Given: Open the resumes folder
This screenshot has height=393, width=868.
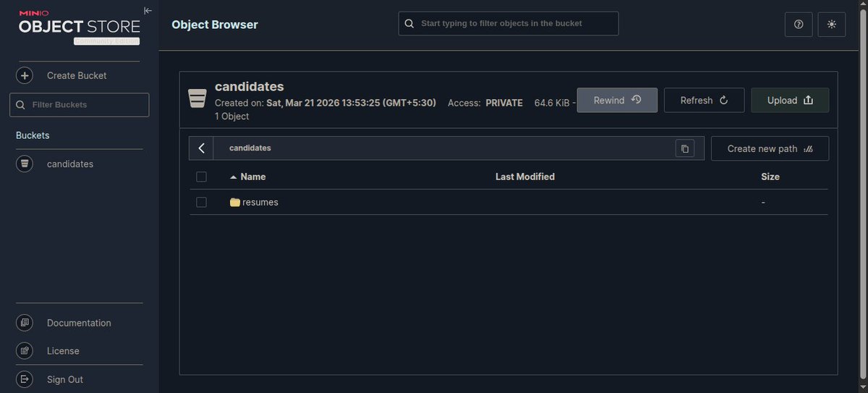Looking at the screenshot, I should click(x=260, y=203).
